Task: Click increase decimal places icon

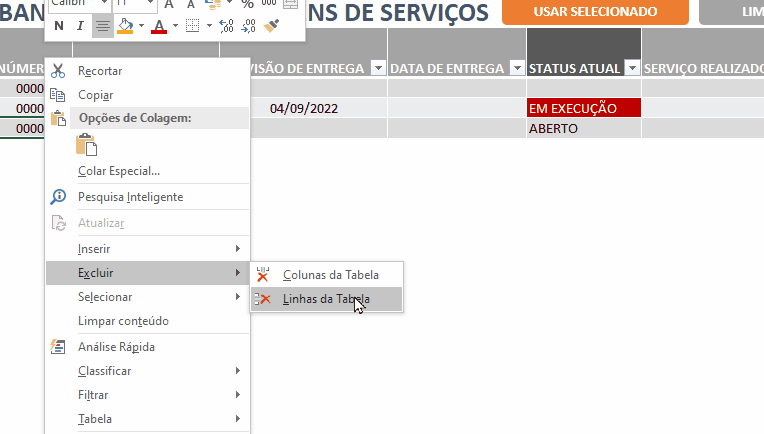Action: [x=227, y=26]
